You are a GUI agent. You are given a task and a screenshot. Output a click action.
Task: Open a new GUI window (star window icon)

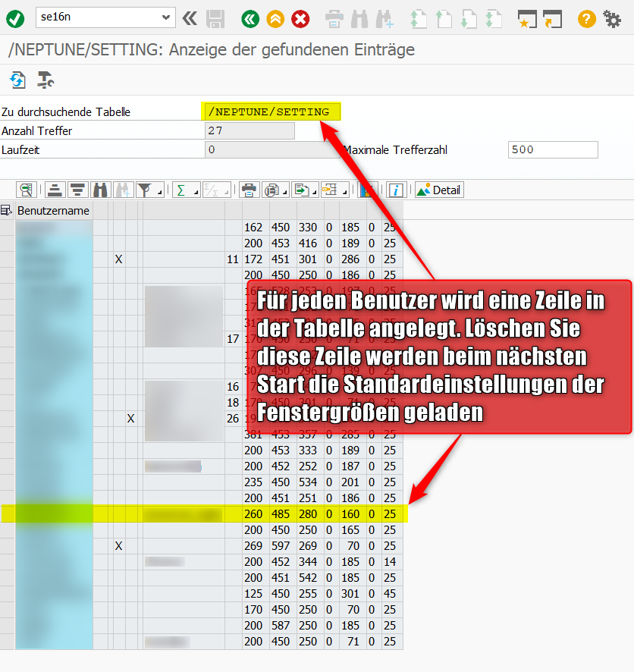pyautogui.click(x=527, y=19)
